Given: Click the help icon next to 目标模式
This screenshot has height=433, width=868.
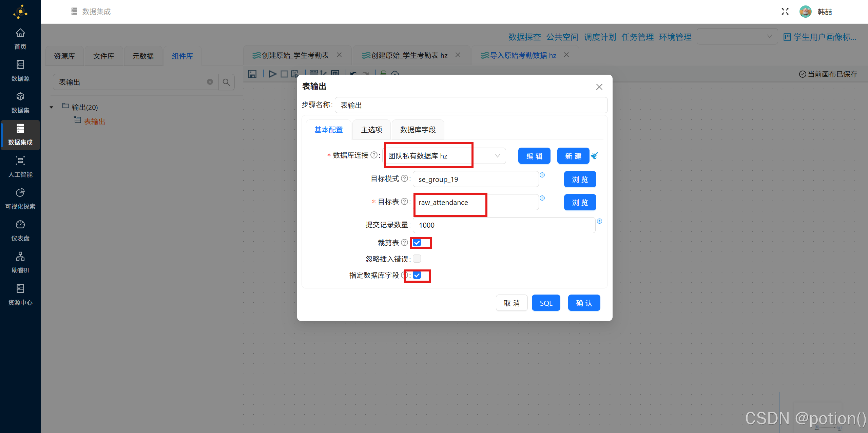Looking at the screenshot, I should 404,178.
